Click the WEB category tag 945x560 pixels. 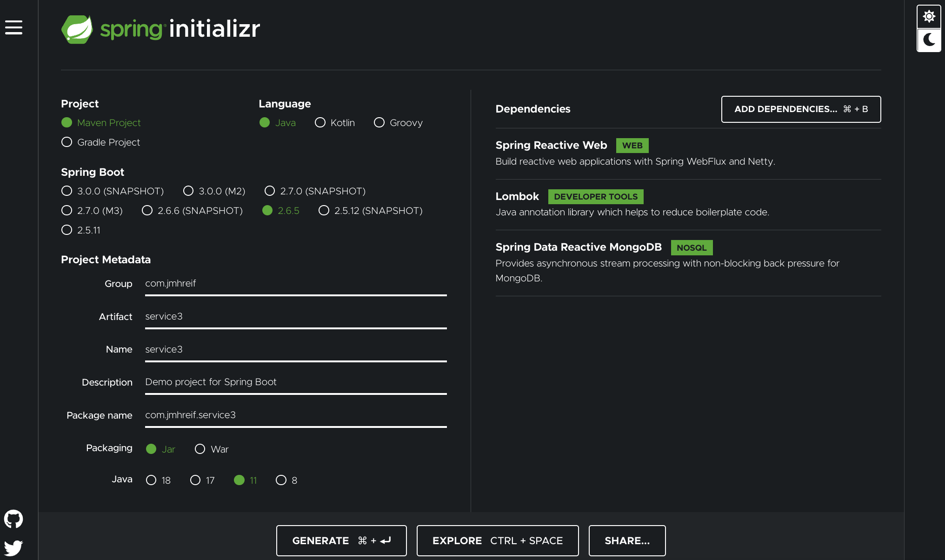[632, 146]
